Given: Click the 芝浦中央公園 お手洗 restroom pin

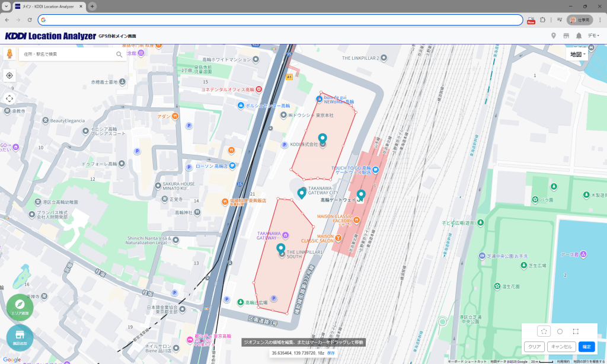Looking at the screenshot, I should click(482, 256).
